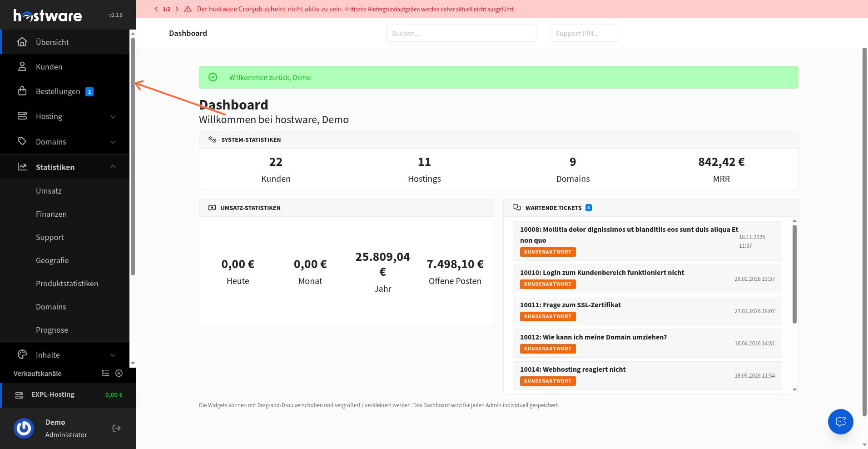
Task: Click the Bestellungen badge showing 1
Action: coord(89,92)
